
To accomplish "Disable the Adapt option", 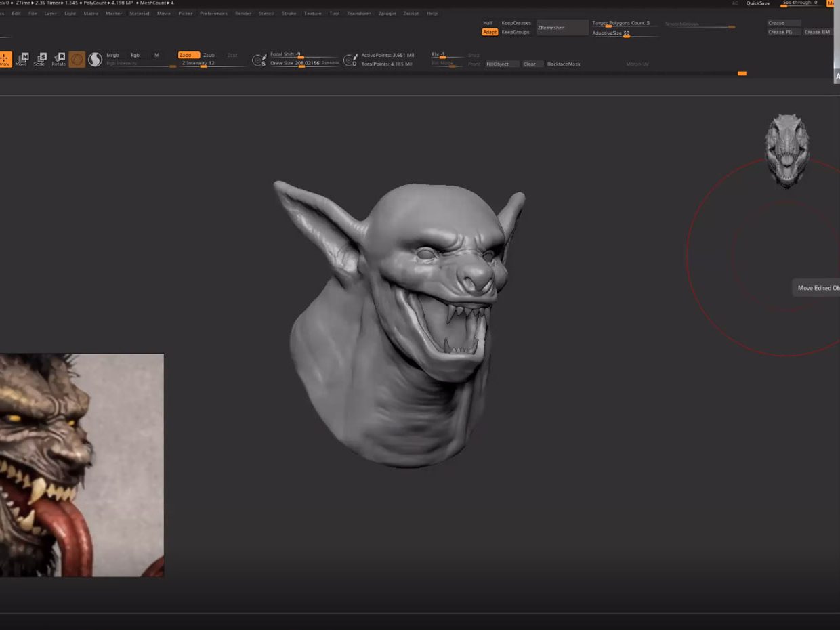I will tap(489, 32).
